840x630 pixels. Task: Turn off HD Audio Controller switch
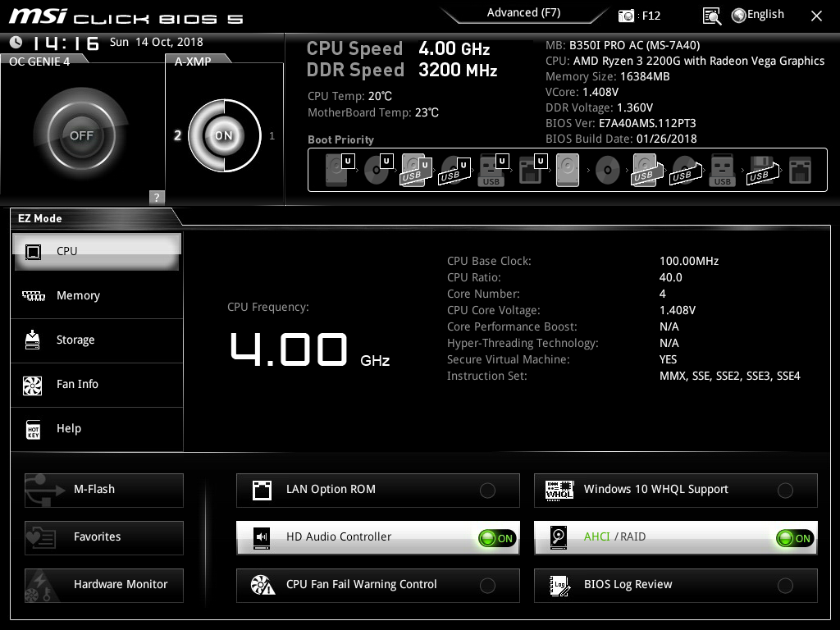[x=497, y=538]
